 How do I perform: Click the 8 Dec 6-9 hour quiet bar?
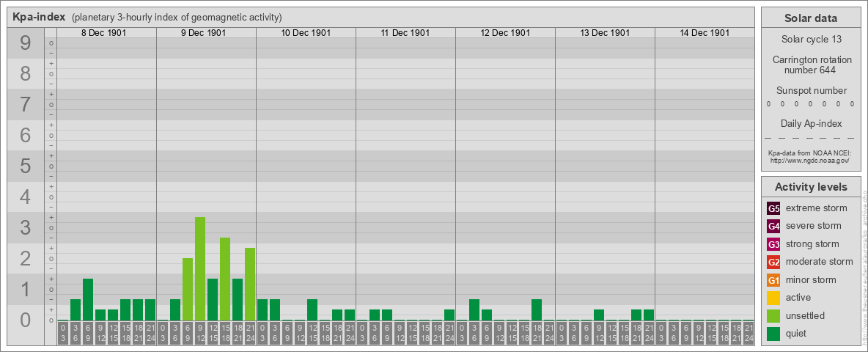pyautogui.click(x=87, y=299)
